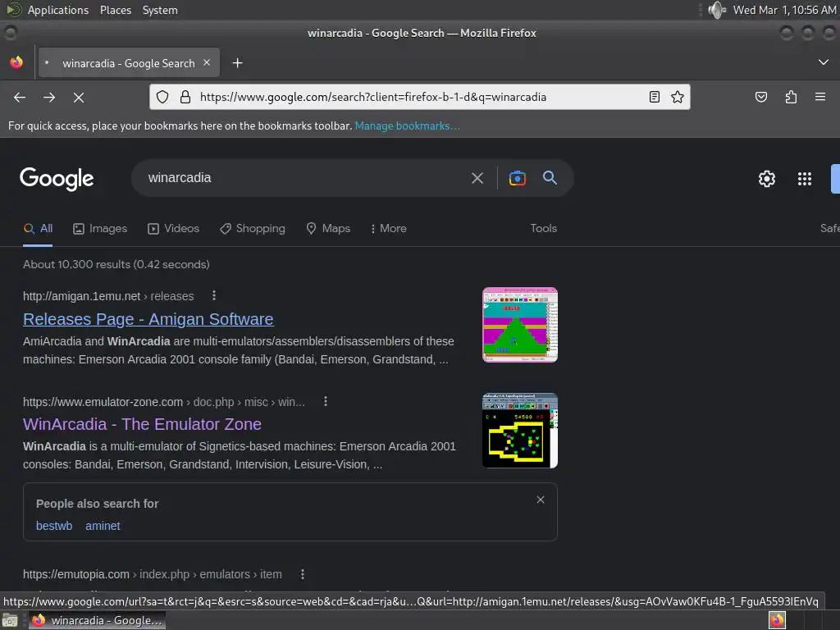
Task: Open the Google apps grid
Action: click(x=805, y=178)
